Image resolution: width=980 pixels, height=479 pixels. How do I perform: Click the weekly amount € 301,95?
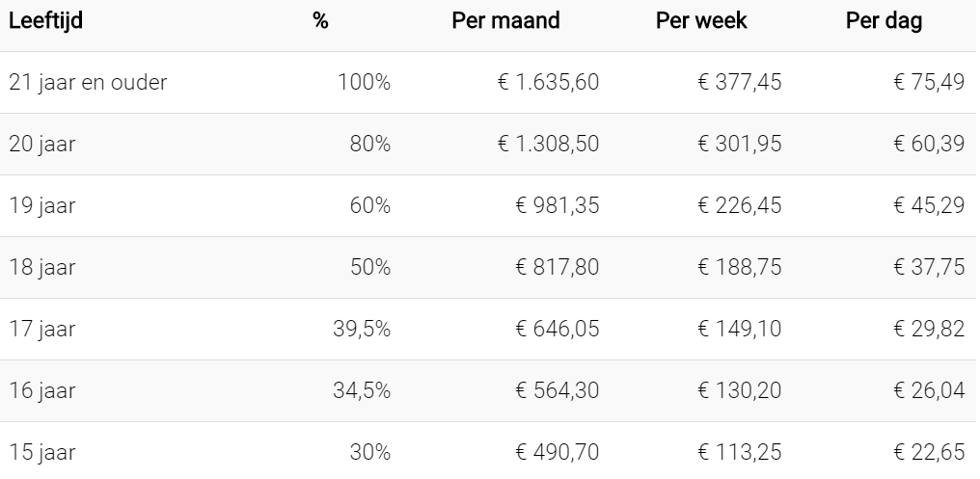click(739, 145)
